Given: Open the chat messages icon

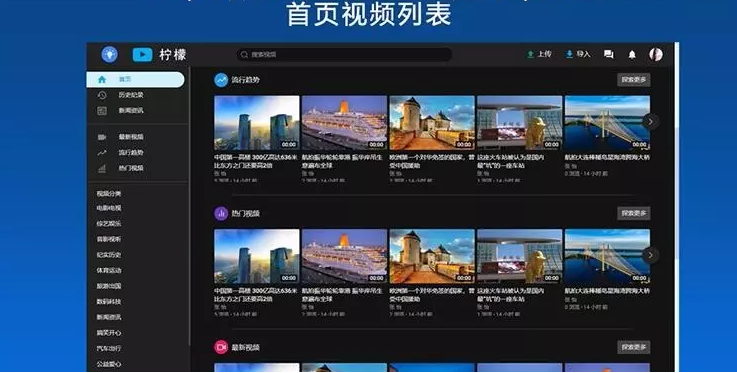Looking at the screenshot, I should [x=609, y=54].
